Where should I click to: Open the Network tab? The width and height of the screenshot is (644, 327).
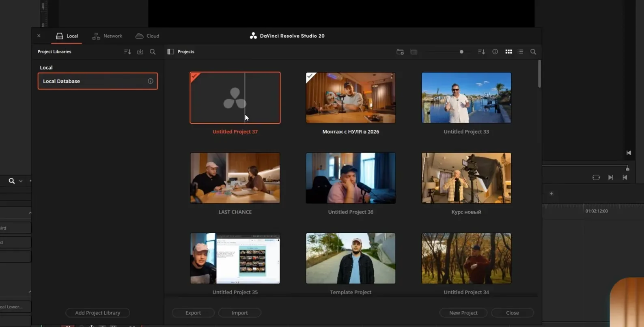point(107,36)
